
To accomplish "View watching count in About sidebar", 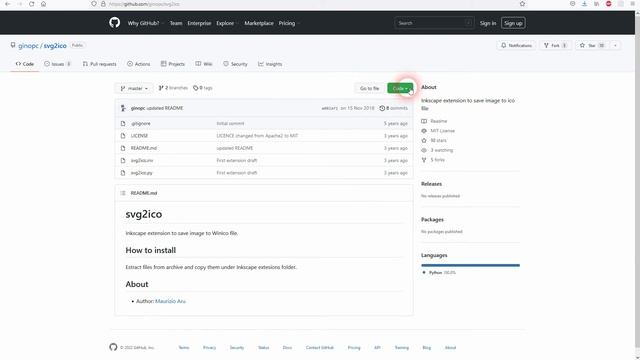I will tap(437, 150).
